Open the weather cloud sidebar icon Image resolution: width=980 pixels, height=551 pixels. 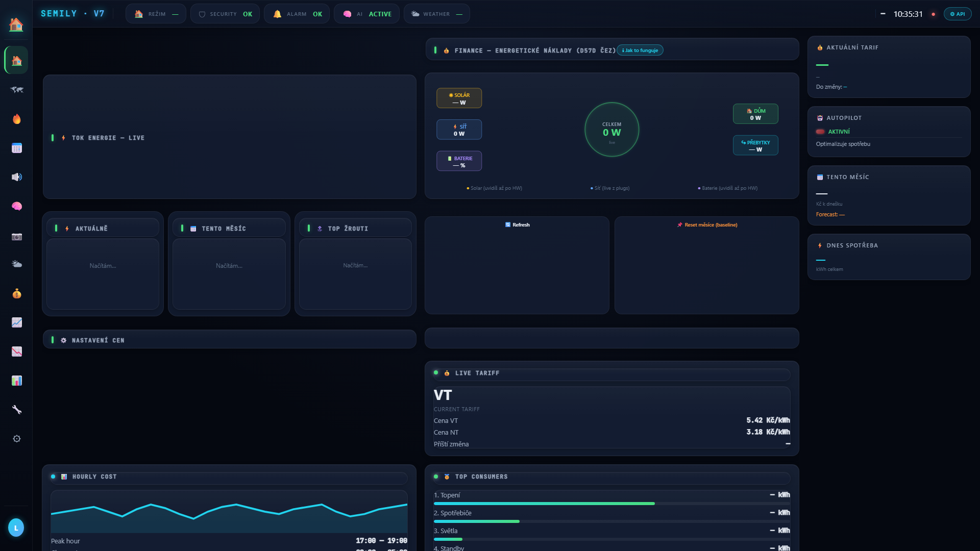[x=16, y=264]
